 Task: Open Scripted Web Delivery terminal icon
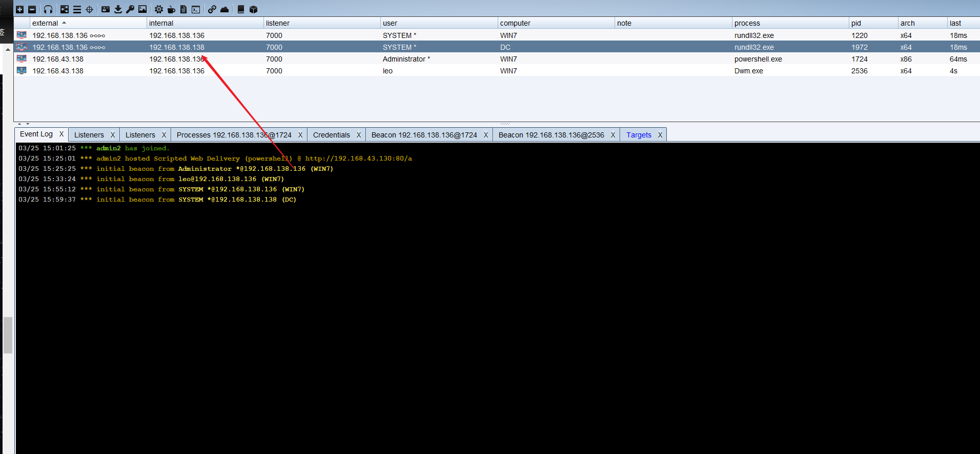coord(196,9)
